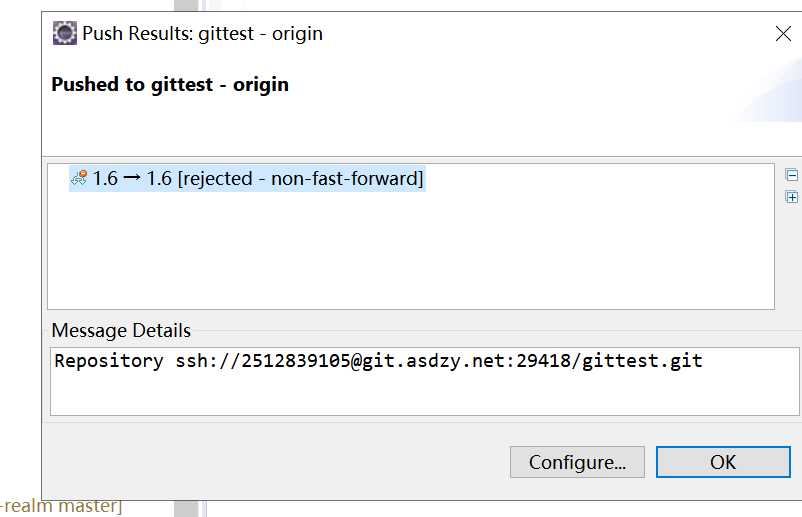Viewport: 802px width, 517px height.
Task: Click the rejected push status icon
Action: click(x=79, y=178)
